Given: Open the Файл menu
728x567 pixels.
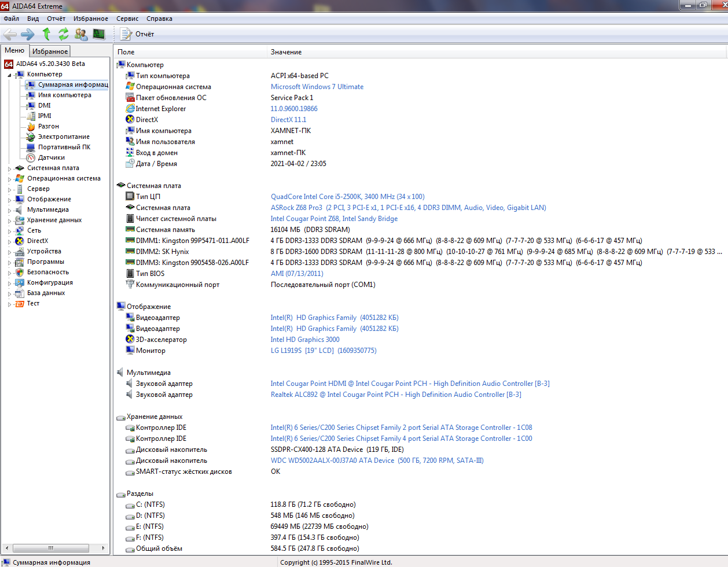Looking at the screenshot, I should pyautogui.click(x=11, y=19).
